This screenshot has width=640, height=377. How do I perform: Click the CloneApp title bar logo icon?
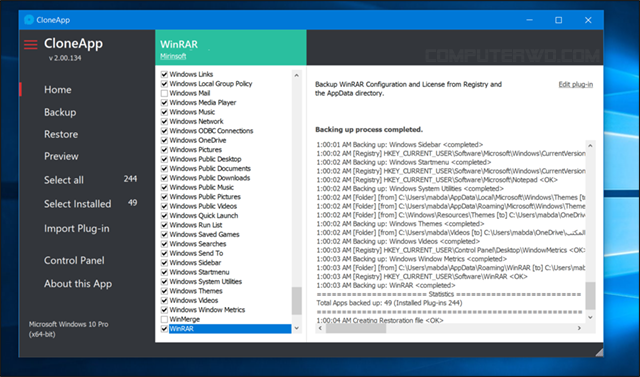(x=29, y=20)
